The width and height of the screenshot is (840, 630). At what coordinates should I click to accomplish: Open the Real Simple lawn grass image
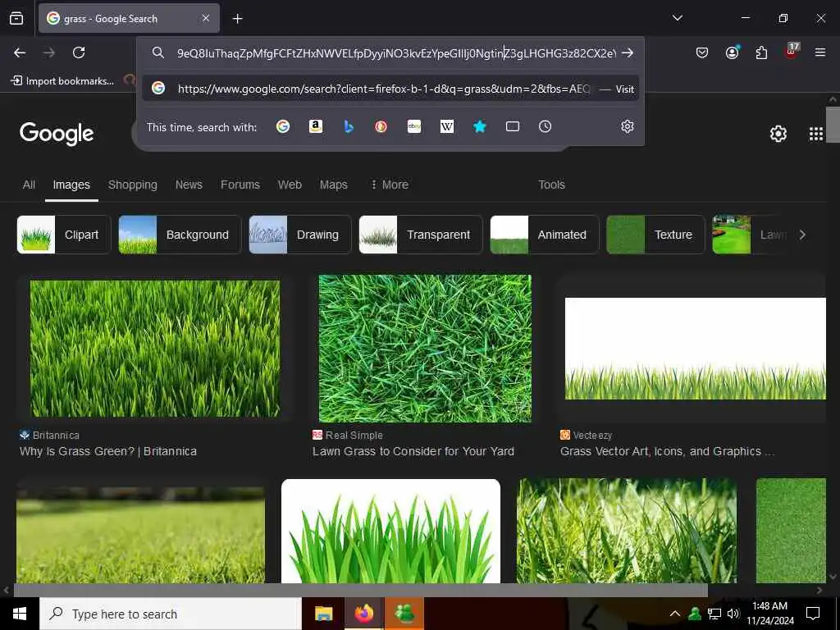pos(425,349)
